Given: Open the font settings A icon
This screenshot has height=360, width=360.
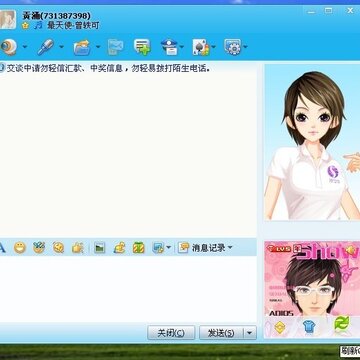Looking at the screenshot, I should tap(2, 248).
